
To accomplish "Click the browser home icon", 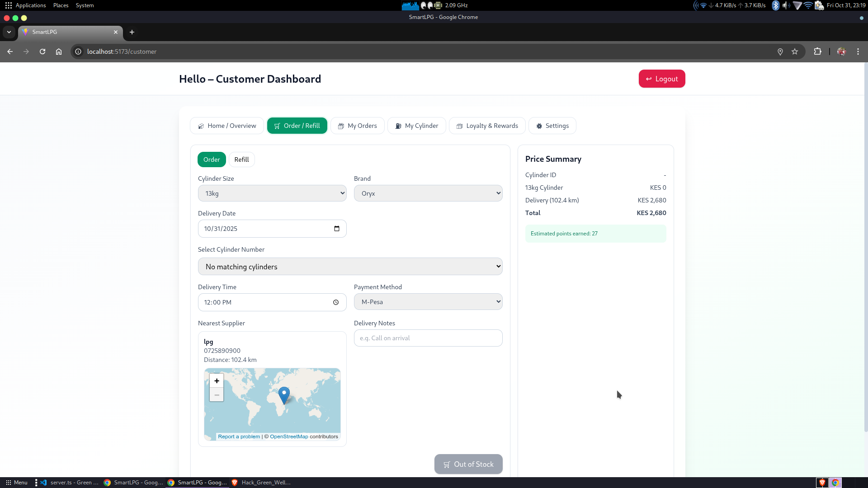I will pyautogui.click(x=59, y=52).
